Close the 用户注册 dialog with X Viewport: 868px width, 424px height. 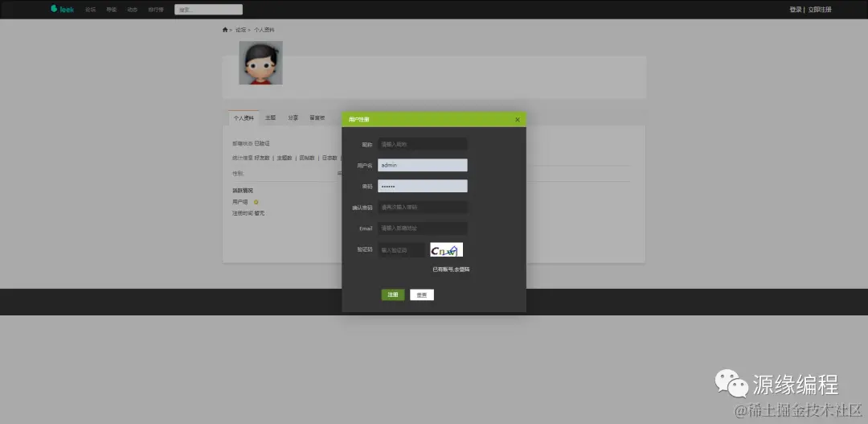(x=518, y=120)
